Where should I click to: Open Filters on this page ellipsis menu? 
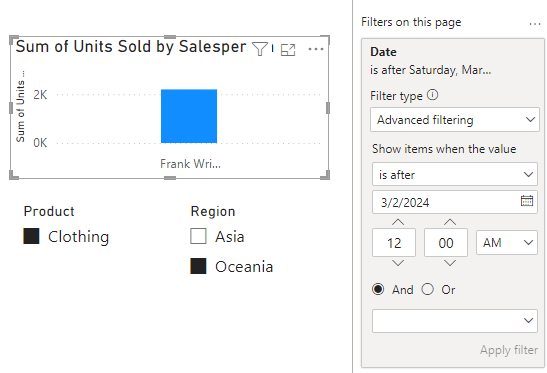[535, 24]
